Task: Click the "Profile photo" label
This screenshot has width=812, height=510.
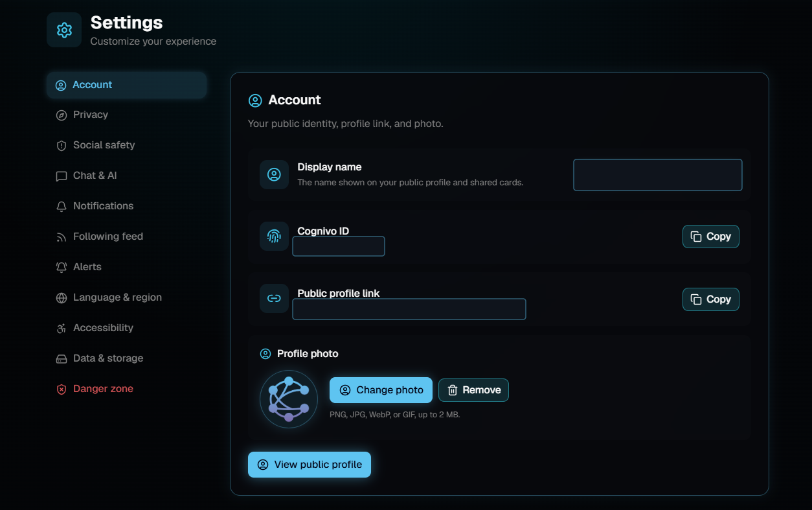Action: tap(308, 354)
